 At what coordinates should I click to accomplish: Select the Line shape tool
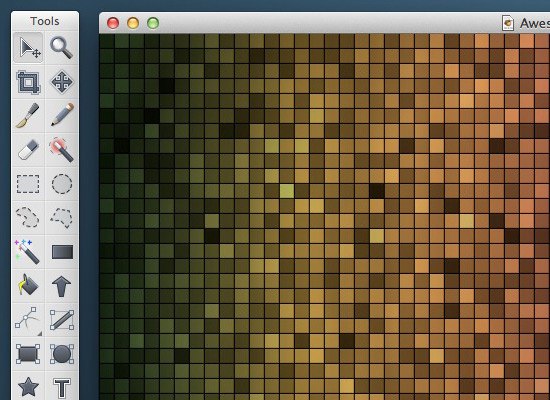(61, 320)
